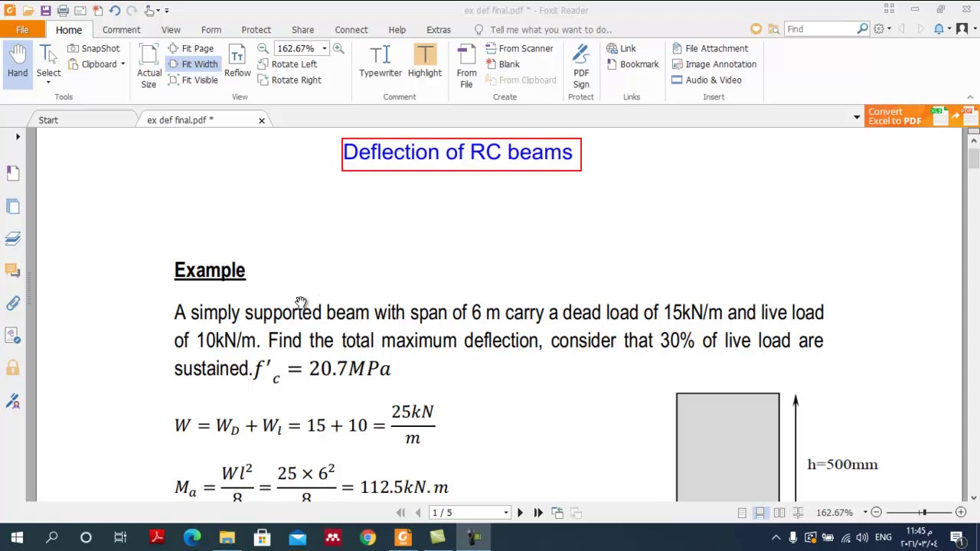Select the Highlight tool

coord(425,61)
